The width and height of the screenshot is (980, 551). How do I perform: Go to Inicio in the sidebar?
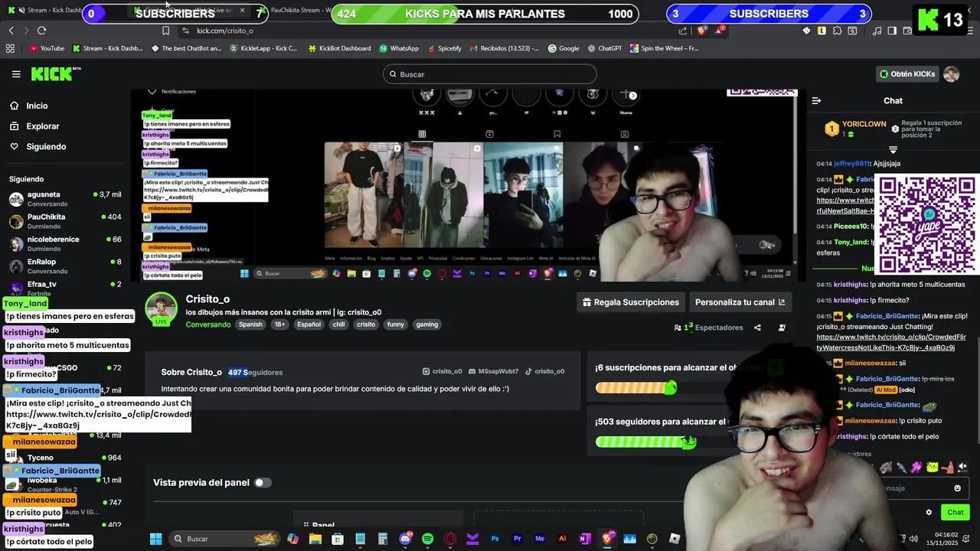coord(37,106)
